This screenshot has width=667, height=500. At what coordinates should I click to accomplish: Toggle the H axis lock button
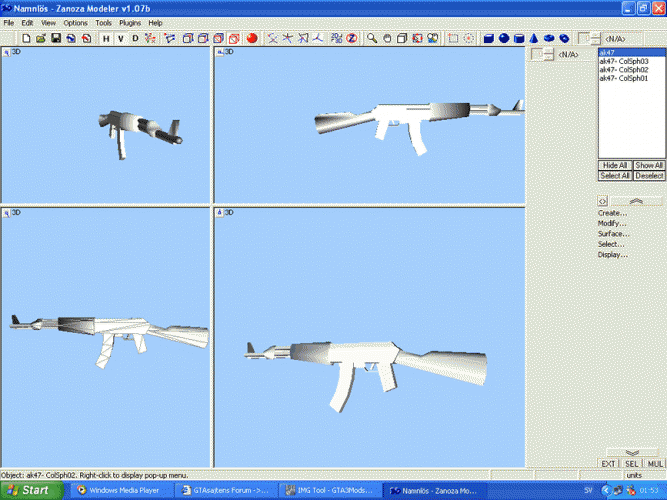pyautogui.click(x=106, y=39)
